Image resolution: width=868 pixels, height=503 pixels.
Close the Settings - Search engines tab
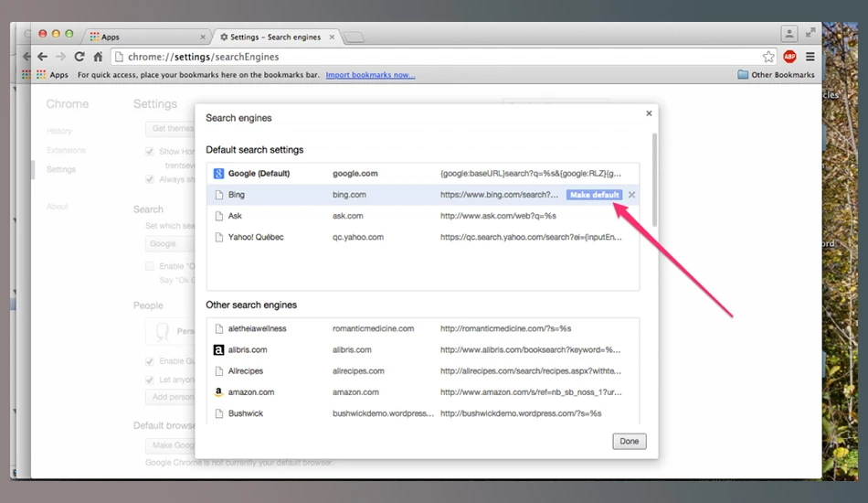(x=332, y=37)
